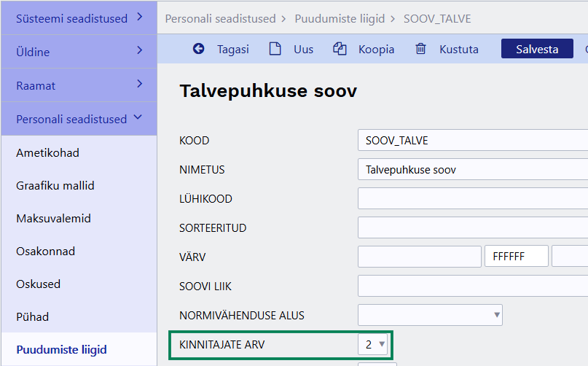Viewport: 588px width, 366px height.
Task: Click the Kood input field
Action: click(472, 140)
